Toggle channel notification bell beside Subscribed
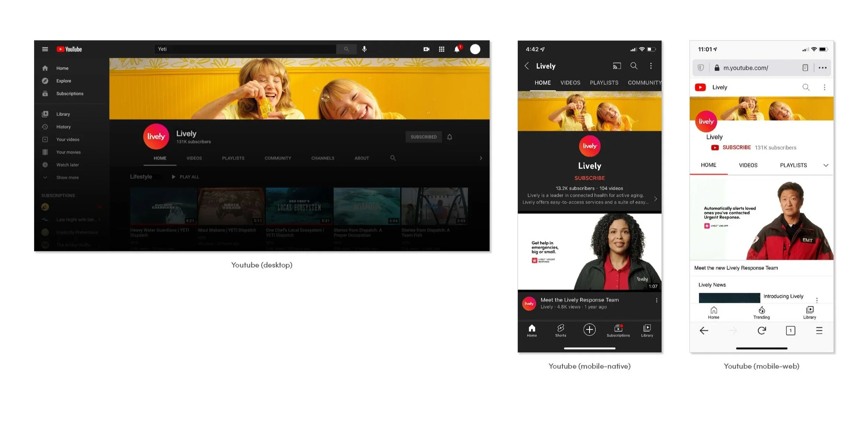This screenshot has width=868, height=424. pyautogui.click(x=450, y=137)
